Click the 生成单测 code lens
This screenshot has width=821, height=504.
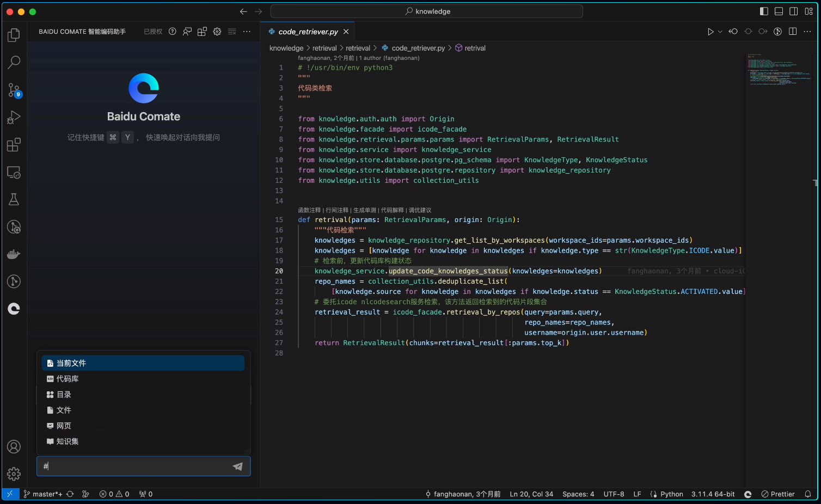pyautogui.click(x=365, y=210)
